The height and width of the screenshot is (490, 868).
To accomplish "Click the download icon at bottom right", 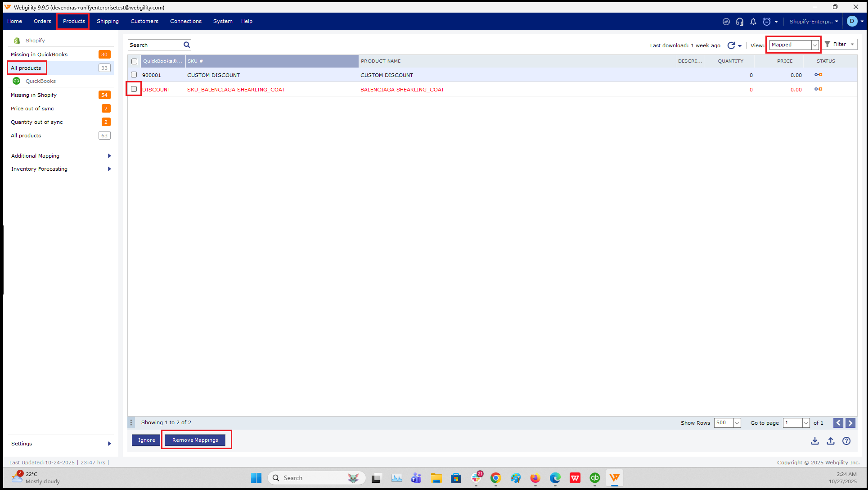I will pyautogui.click(x=815, y=441).
